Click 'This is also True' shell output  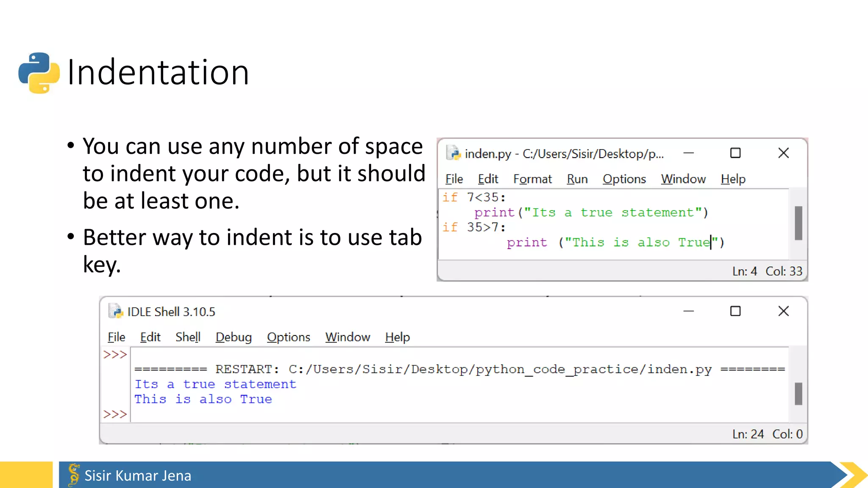point(203,399)
